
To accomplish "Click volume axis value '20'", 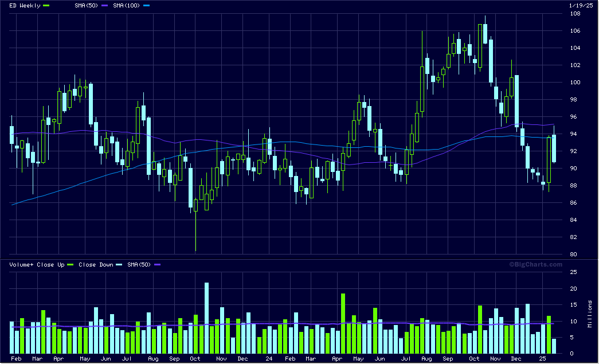I will click(573, 289).
